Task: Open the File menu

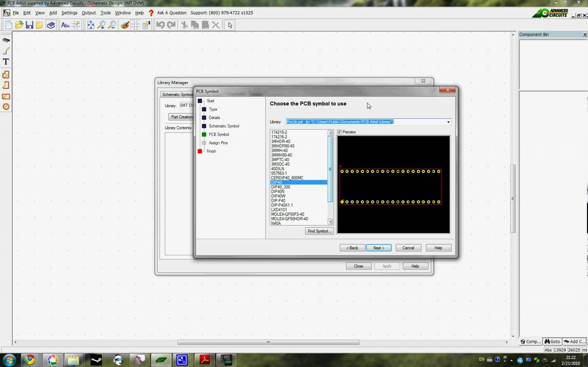Action: 16,13
